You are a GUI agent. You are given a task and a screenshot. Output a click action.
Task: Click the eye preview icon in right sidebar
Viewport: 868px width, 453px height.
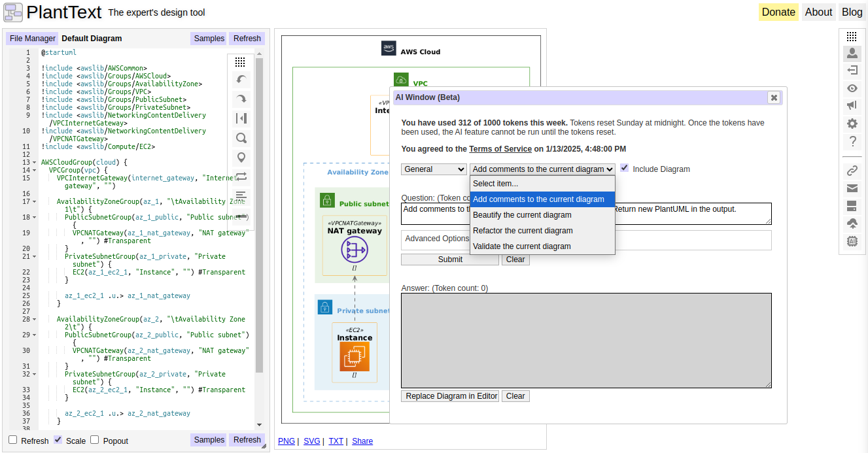pos(852,88)
